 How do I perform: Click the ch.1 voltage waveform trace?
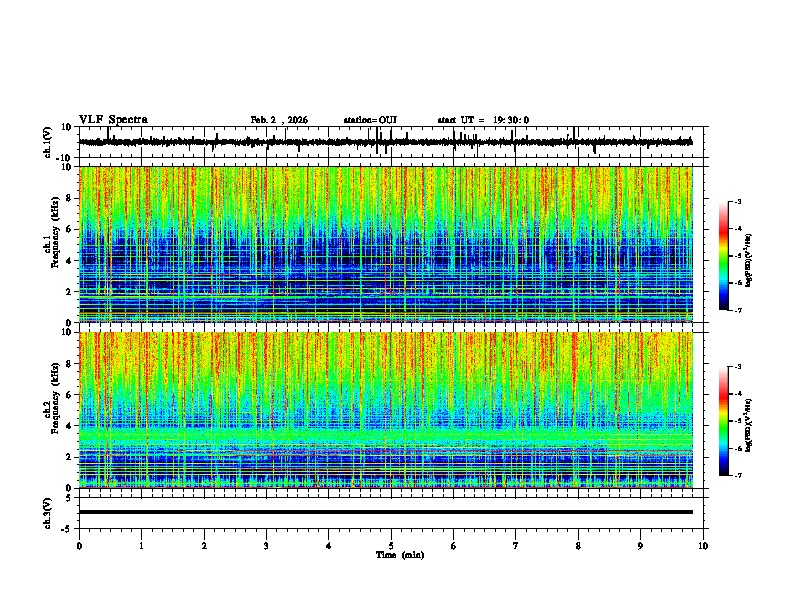coord(386,142)
